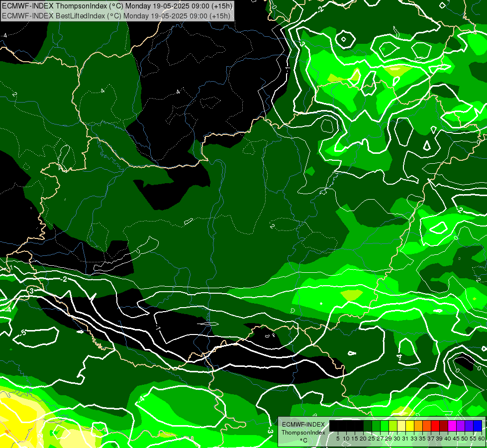
Task: Click the legend tick value 39
Action: [439, 439]
